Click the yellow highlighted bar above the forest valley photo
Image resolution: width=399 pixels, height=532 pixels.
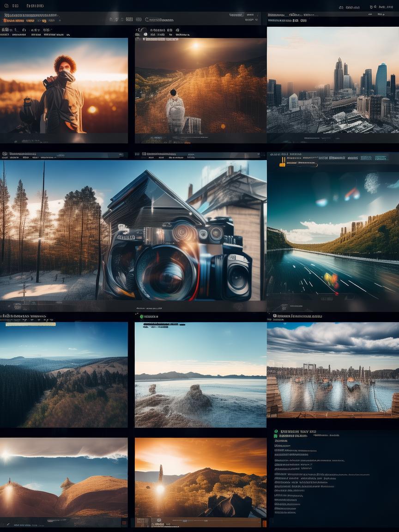point(30,324)
